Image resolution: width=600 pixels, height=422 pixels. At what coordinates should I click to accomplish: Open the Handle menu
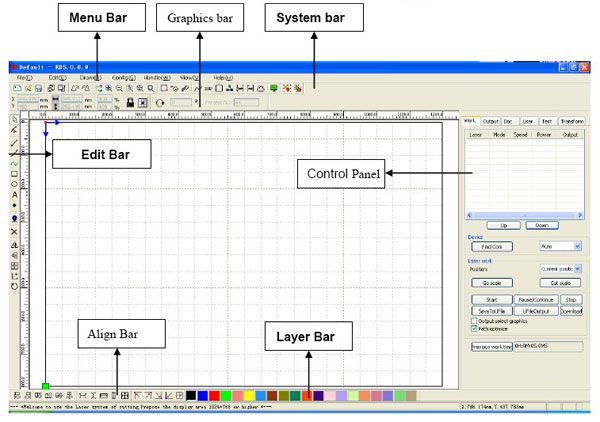(157, 78)
